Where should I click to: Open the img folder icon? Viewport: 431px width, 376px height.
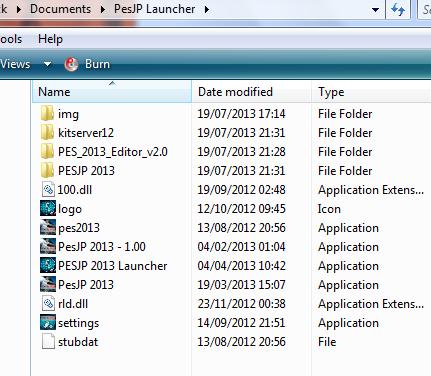(47, 114)
